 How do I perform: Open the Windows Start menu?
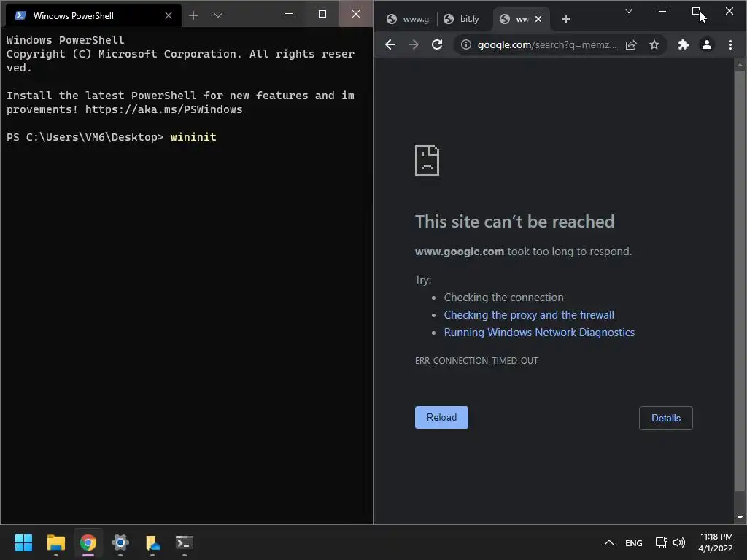pos(23,542)
